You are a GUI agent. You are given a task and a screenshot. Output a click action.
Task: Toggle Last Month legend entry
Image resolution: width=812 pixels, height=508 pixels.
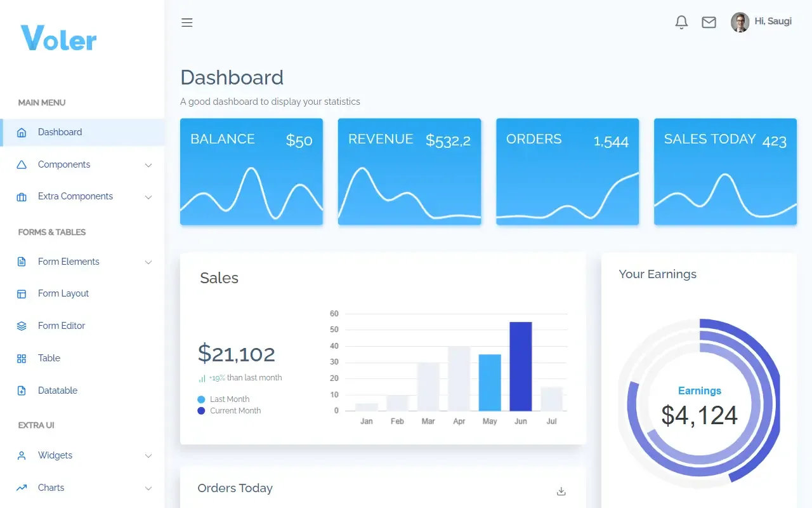point(223,399)
